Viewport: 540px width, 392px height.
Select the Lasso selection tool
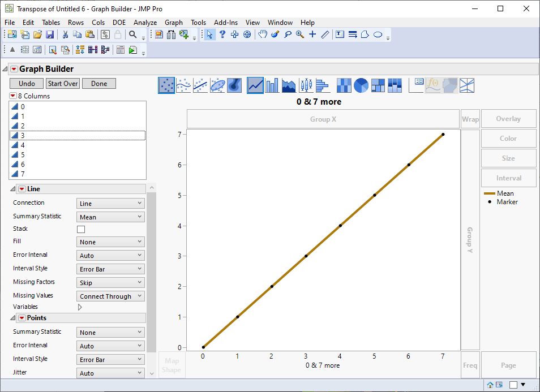click(x=288, y=35)
